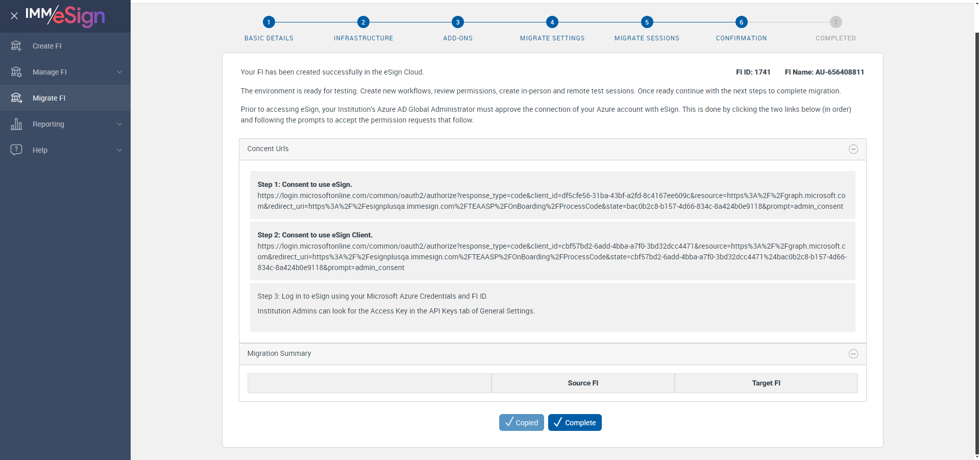Expand the Reporting submenu chevron
Viewport: 980px width, 460px height.
119,124
